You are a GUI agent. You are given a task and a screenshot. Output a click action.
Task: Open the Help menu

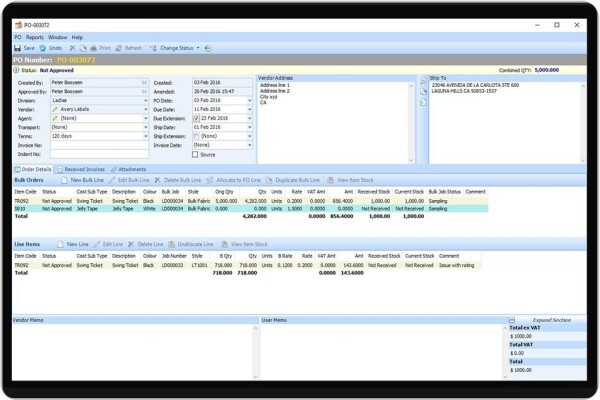(77, 38)
